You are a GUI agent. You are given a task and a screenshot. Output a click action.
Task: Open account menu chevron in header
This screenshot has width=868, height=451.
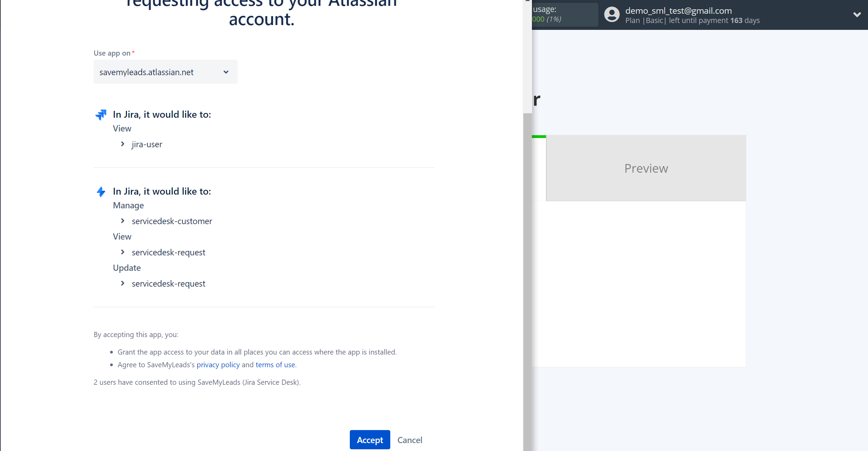pyautogui.click(x=857, y=15)
